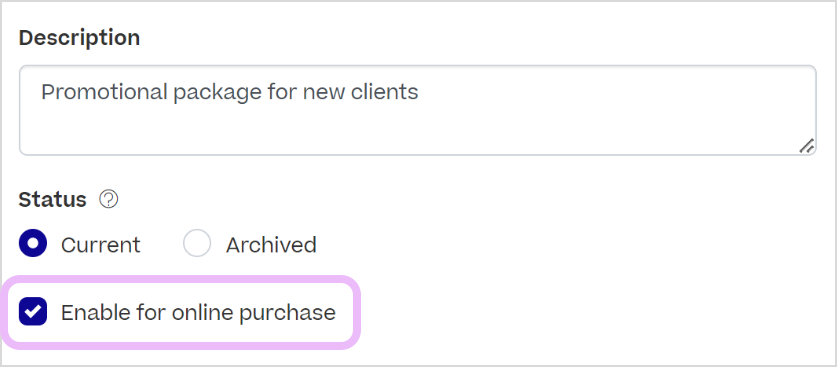This screenshot has height=367, width=837.
Task: Click the white checkmark in the checkbox
Action: tap(33, 312)
